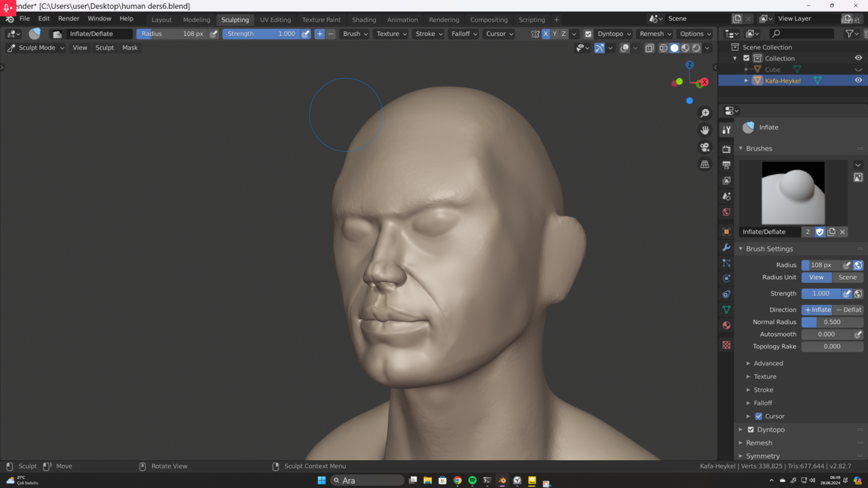Click the pan view hand icon
Screen dimensions: 868x488
point(705,130)
